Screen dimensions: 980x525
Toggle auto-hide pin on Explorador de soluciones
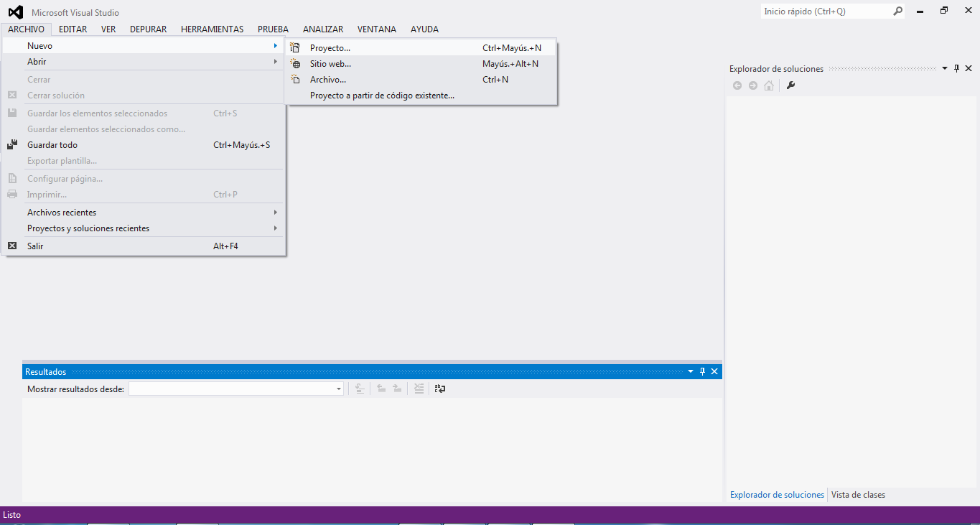pyautogui.click(x=956, y=69)
